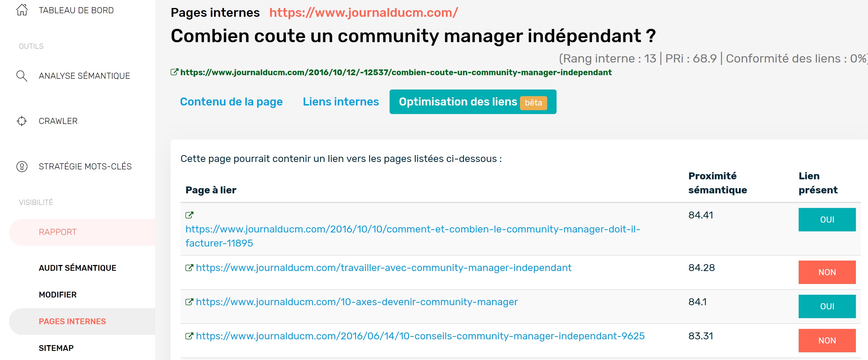Click the Page à lier column header

211,190
